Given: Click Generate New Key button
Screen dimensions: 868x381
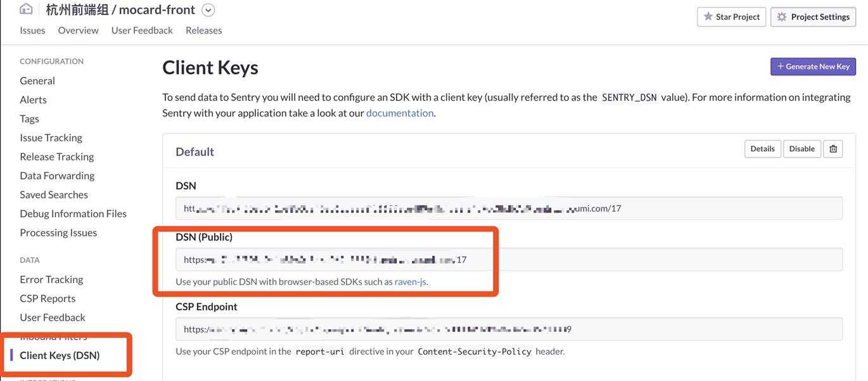Looking at the screenshot, I should click(813, 66).
